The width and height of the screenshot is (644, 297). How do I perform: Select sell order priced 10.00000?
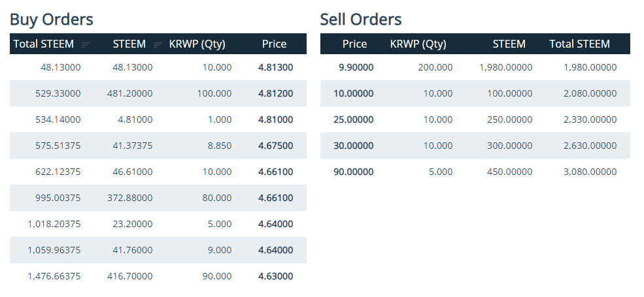[x=475, y=93]
